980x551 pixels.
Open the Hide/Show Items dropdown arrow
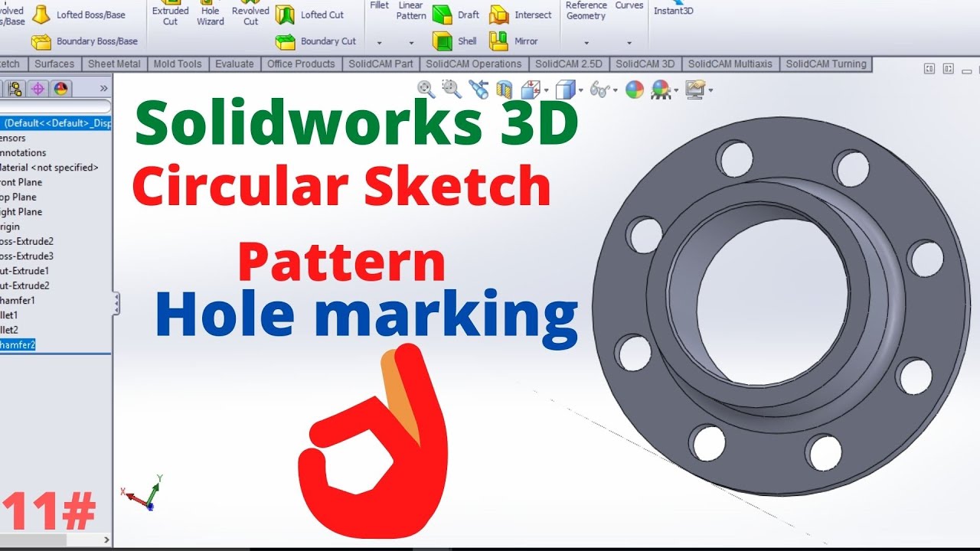[x=616, y=90]
